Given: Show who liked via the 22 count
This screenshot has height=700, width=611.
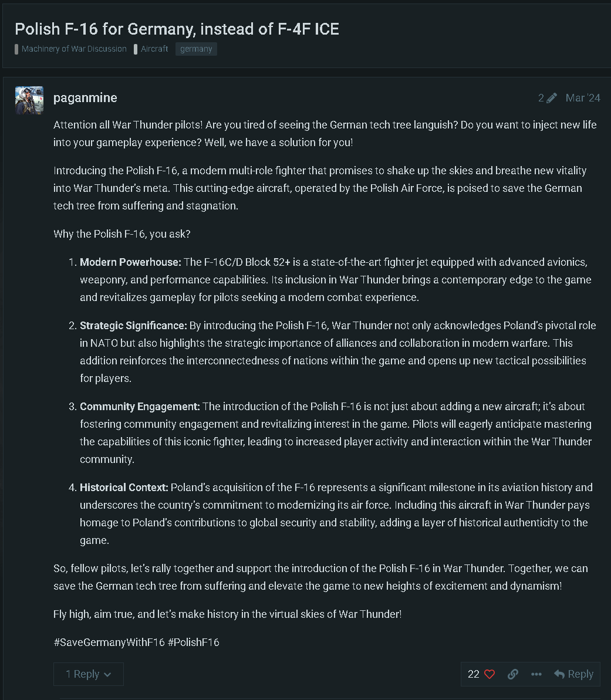Looking at the screenshot, I should [474, 674].
